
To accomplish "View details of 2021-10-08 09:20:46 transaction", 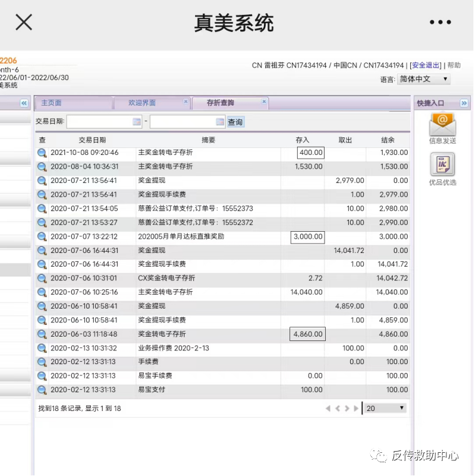I will point(42,153).
